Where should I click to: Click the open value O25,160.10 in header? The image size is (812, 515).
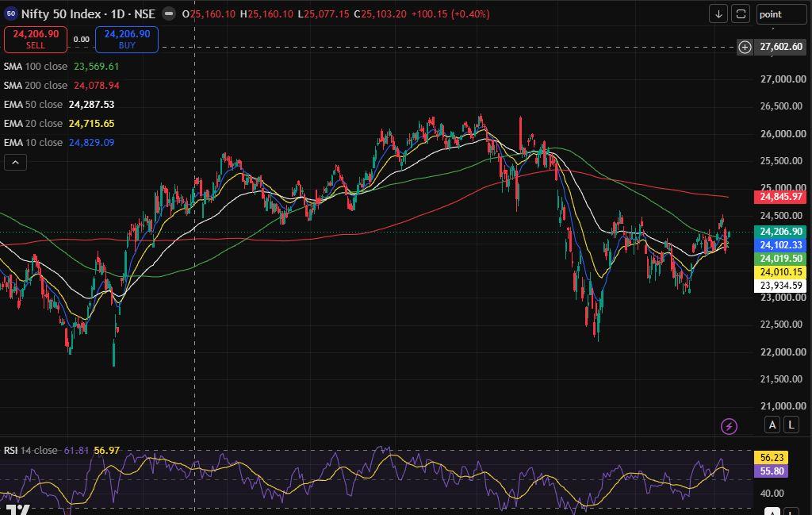209,14
